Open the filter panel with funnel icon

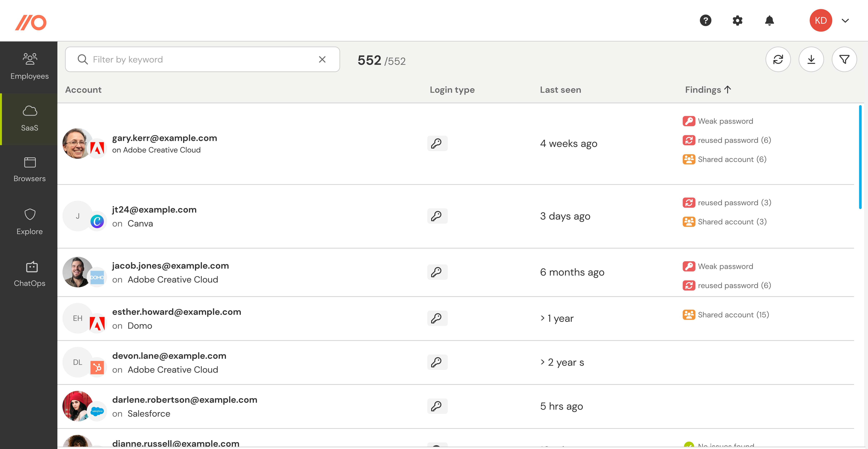pyautogui.click(x=844, y=59)
